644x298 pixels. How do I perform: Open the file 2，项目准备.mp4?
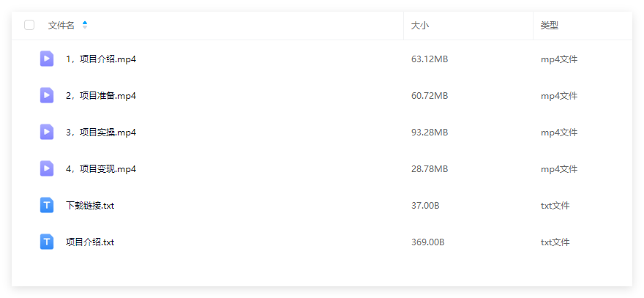(101, 96)
